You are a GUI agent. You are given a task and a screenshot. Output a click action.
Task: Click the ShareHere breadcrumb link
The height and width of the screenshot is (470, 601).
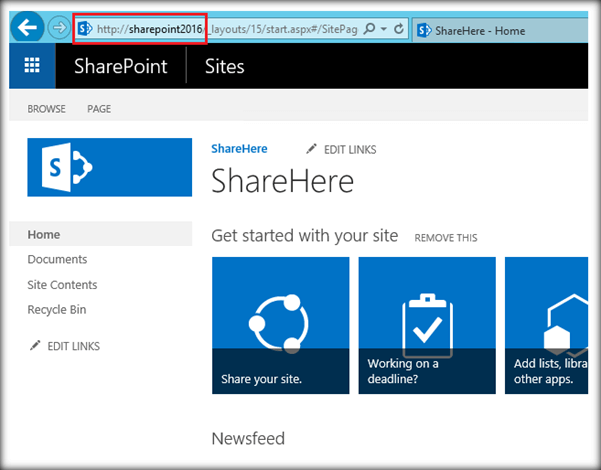point(240,148)
